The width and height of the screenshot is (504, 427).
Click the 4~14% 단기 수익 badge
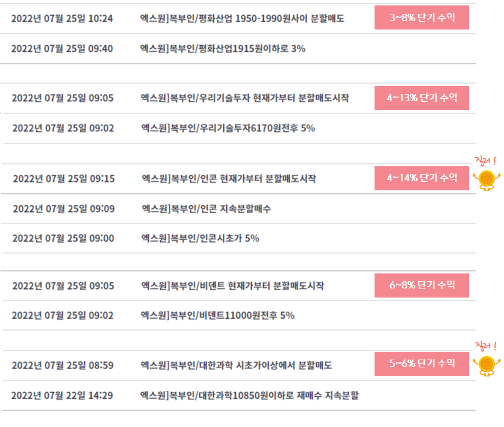[422, 178]
